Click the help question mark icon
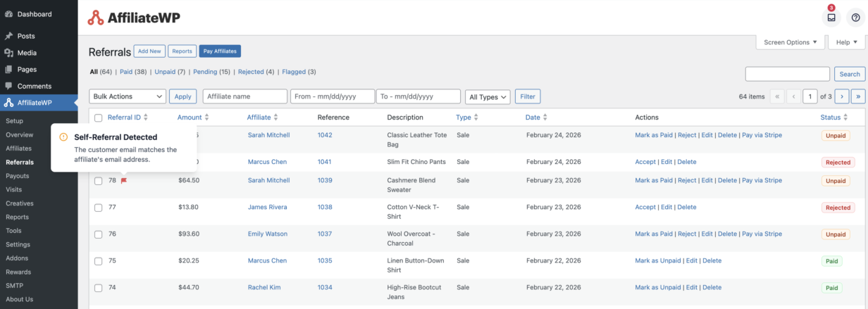868x309 pixels. coord(855,18)
